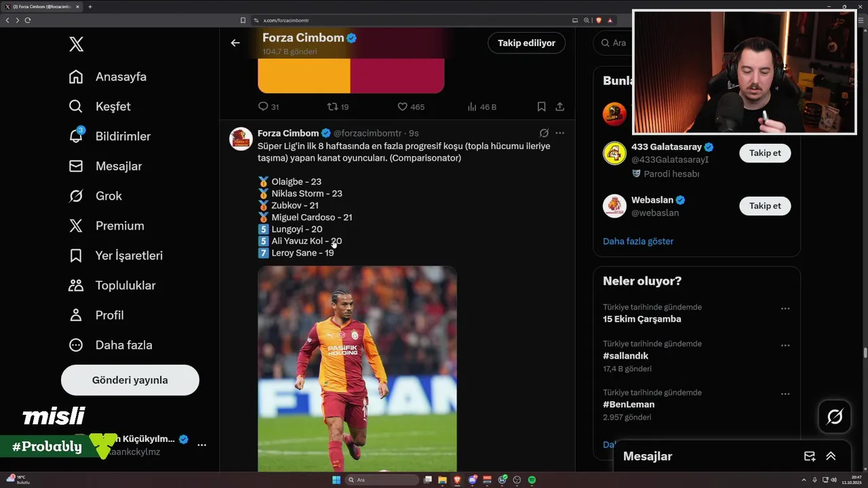Reload the page
Viewport: 868px width, 488px height.
[28, 20]
